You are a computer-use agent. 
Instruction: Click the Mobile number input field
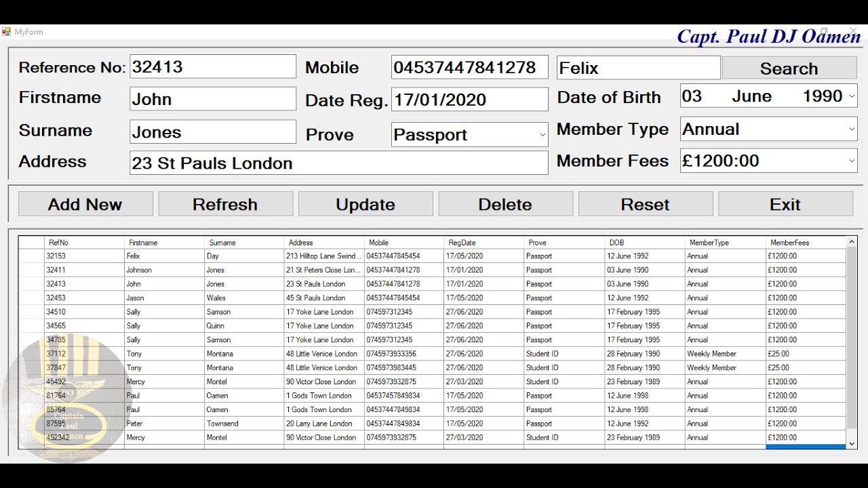click(470, 67)
